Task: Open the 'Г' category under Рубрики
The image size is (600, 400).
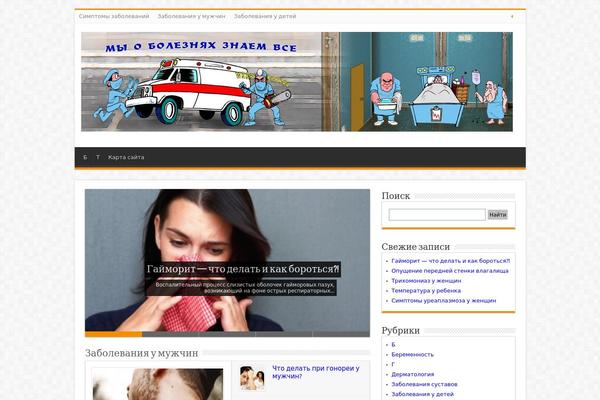Action: (393, 364)
